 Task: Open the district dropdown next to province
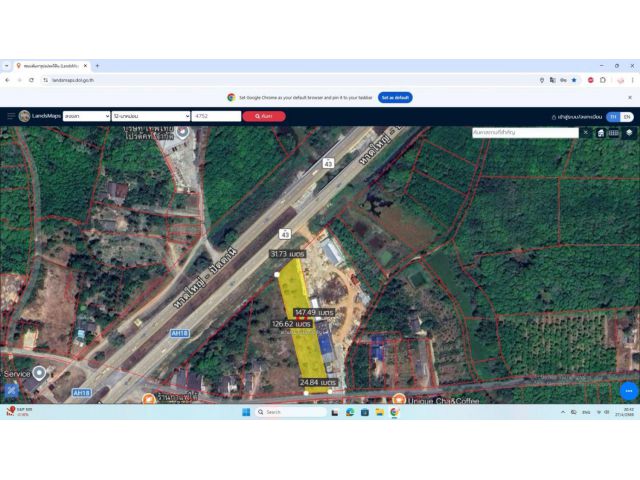pos(151,116)
